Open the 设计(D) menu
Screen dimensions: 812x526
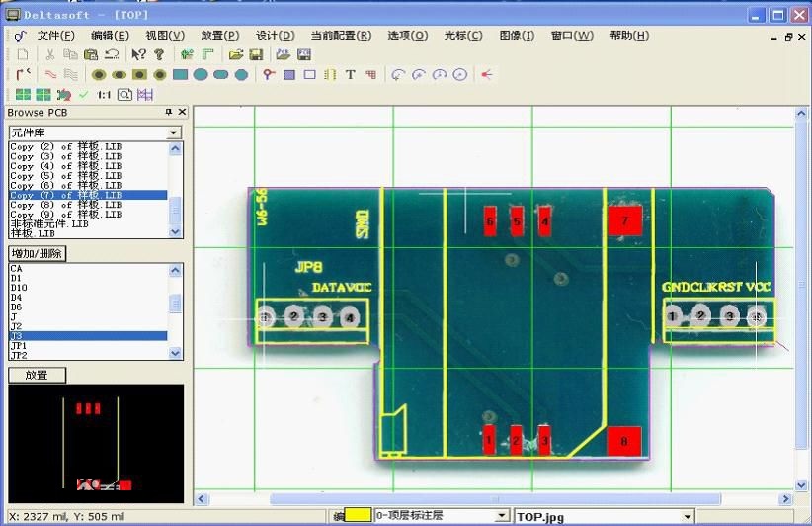point(275,36)
